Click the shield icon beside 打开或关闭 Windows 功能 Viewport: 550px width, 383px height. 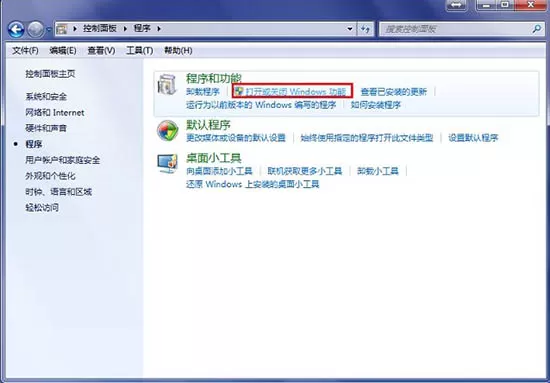pos(239,92)
